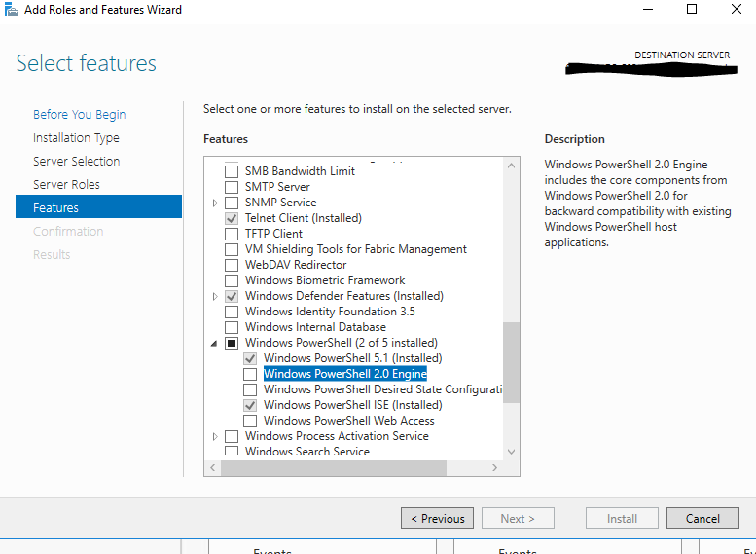Select the Features step in sidebar
The image size is (756, 554).
(98, 206)
